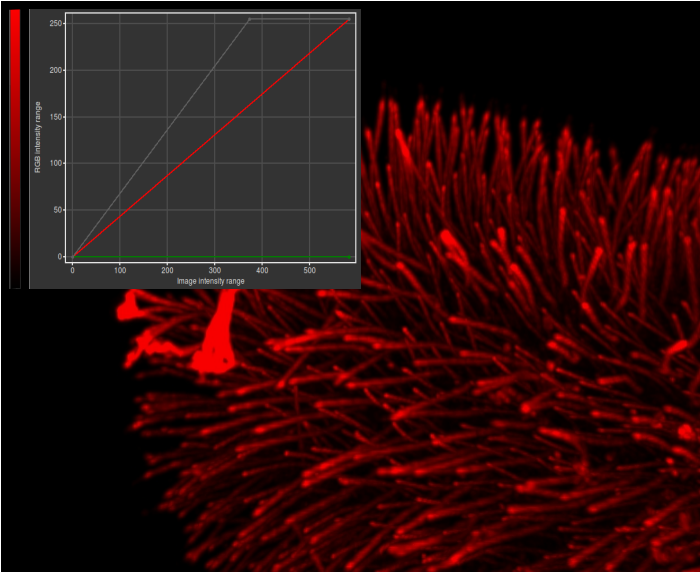This screenshot has height=572, width=700.
Task: Select the control point at the graph origin
Action: click(x=73, y=257)
